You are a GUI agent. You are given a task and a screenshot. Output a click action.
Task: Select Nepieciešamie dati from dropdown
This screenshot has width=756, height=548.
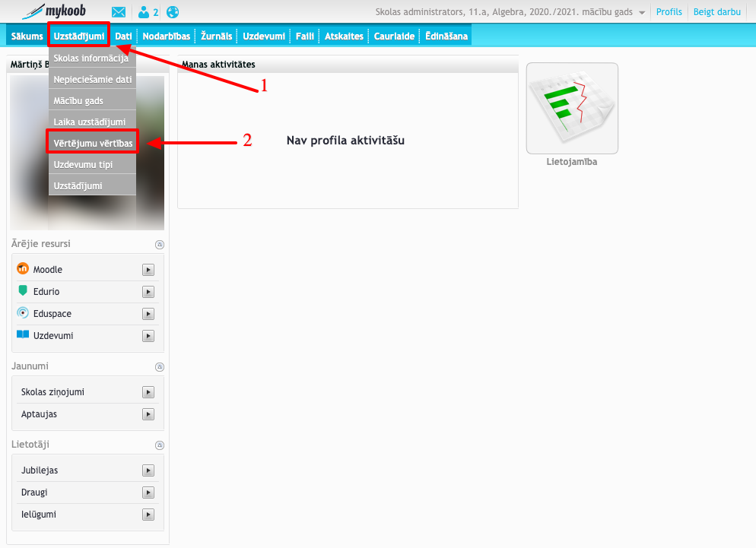[x=92, y=80]
